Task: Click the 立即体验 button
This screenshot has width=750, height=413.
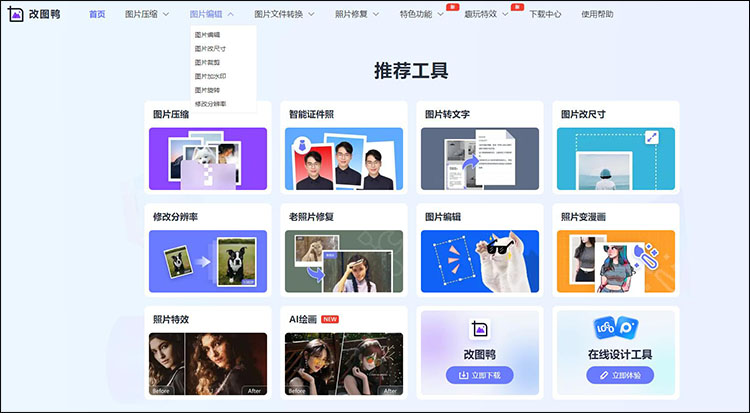Action: [x=620, y=375]
